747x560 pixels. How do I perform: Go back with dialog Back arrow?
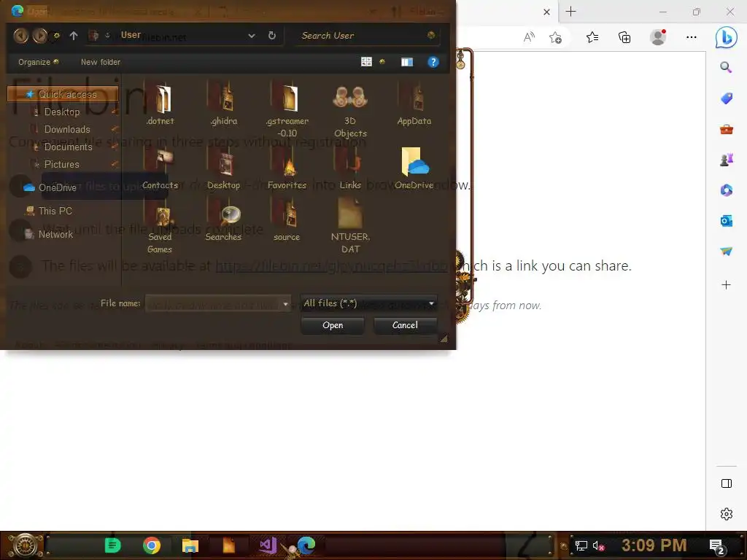(21, 35)
